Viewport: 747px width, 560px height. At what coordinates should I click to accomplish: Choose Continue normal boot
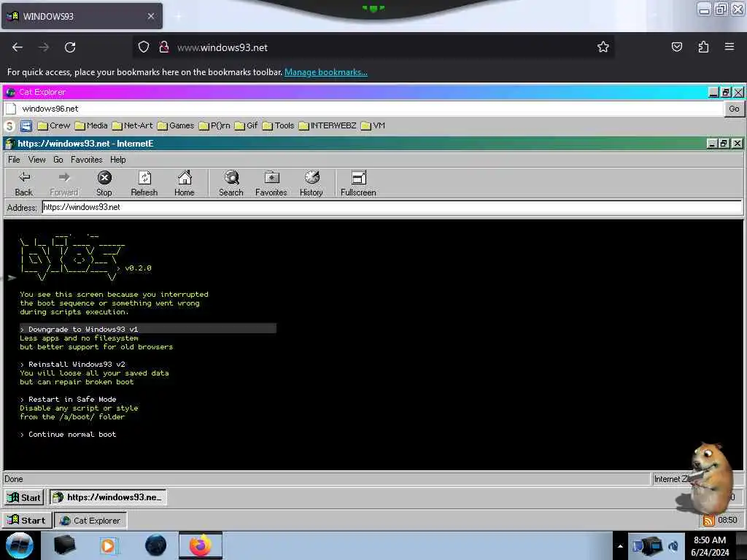[68, 435]
